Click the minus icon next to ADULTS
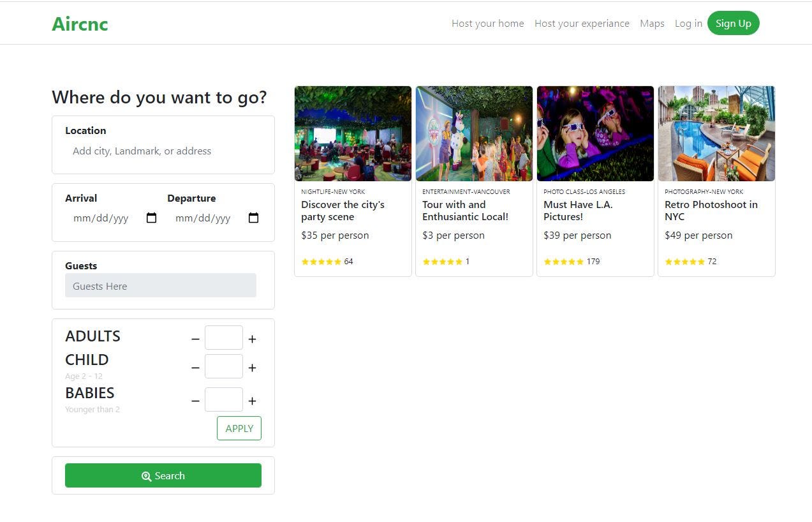The width and height of the screenshot is (812, 522). click(195, 339)
